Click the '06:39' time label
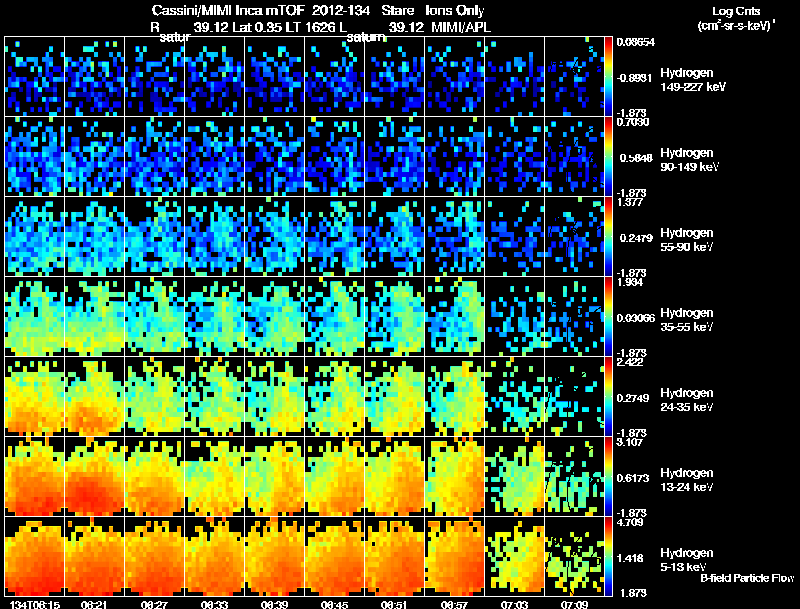 (274, 604)
